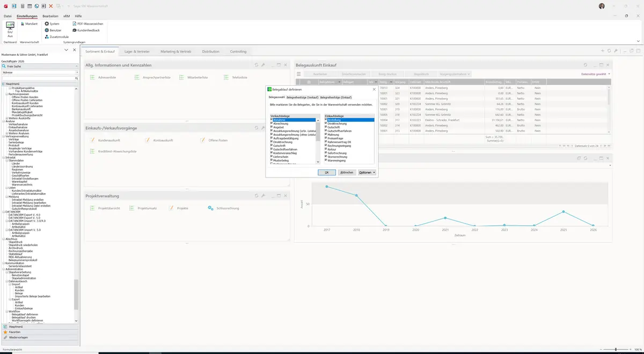Click the calculator icon in the quick access toolbar
This screenshot has width=644, height=354.
(x=22, y=6)
